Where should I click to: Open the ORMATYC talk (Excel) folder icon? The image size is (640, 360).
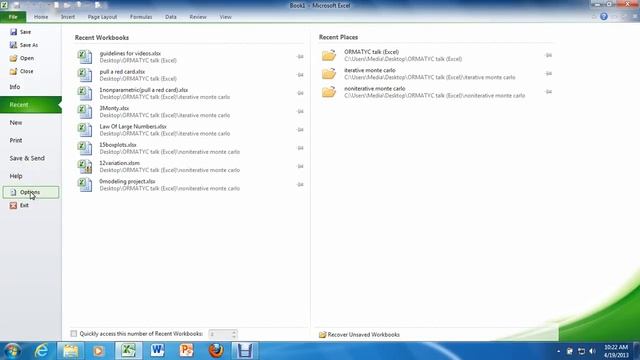[x=329, y=55]
